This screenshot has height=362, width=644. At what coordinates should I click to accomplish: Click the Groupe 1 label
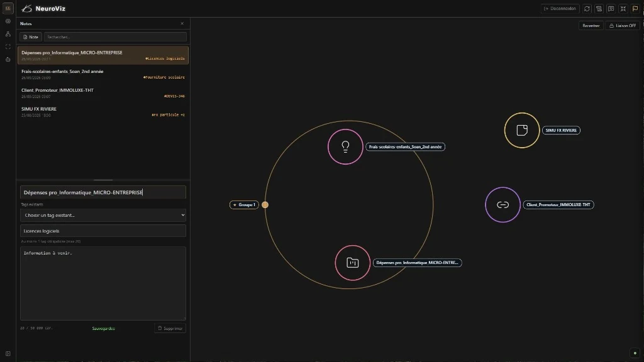point(244,205)
